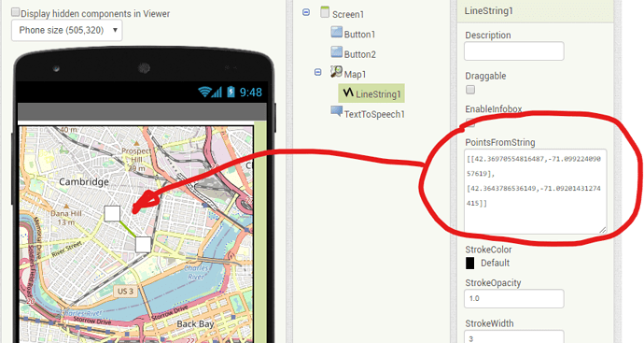Click the StrokeOpacity input field
Viewport: 644px width, 343px height.
tap(514, 298)
